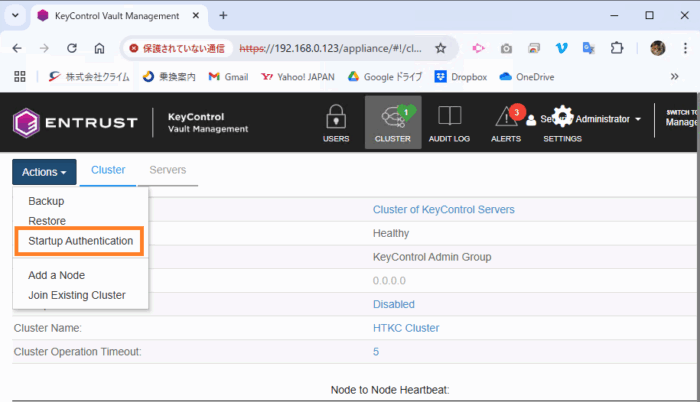Screen dimensions: 700x402
Task: Bookmark this page with the star
Action: click(x=441, y=48)
